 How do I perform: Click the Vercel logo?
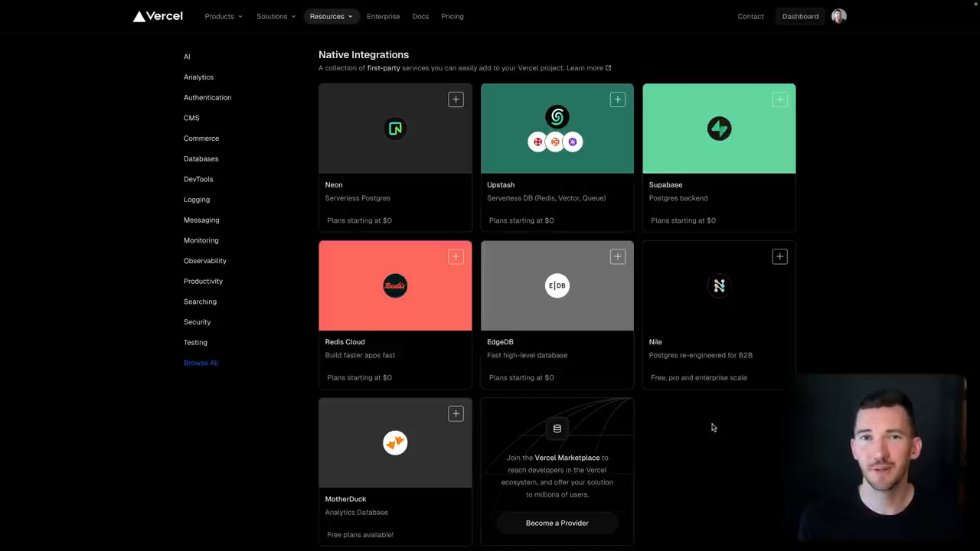coord(158,16)
